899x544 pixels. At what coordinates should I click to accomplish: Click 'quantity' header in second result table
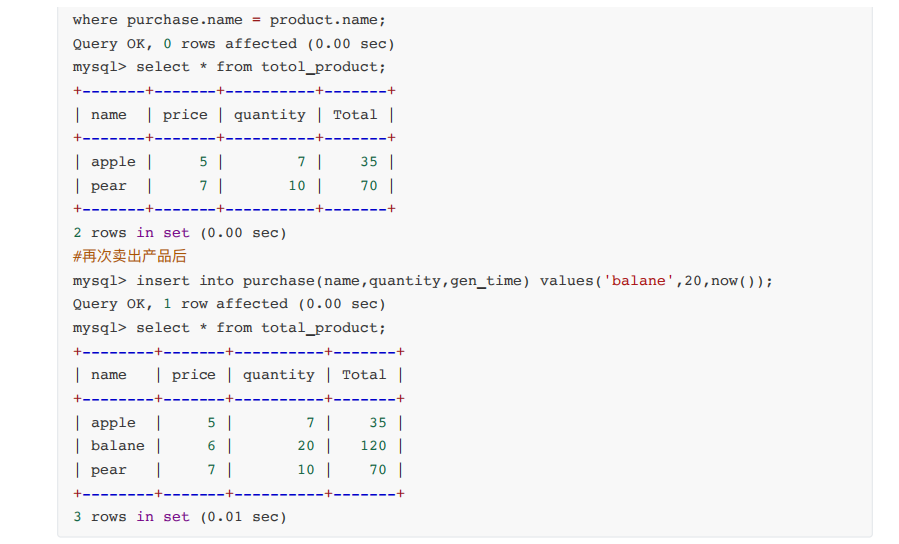click(278, 375)
